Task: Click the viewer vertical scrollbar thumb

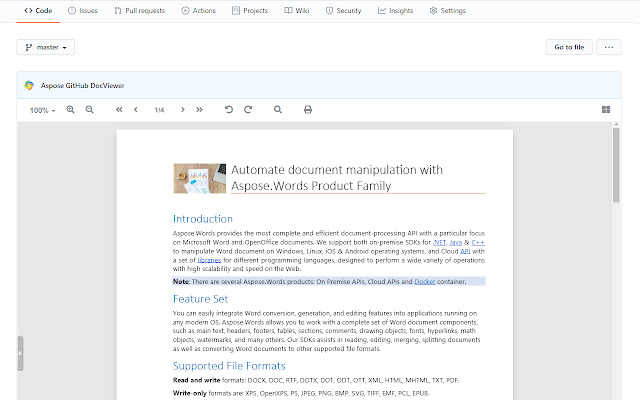Action: tap(616, 165)
